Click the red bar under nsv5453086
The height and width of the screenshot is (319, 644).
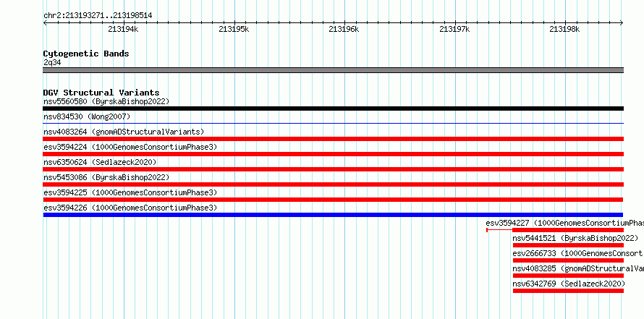tap(333, 184)
